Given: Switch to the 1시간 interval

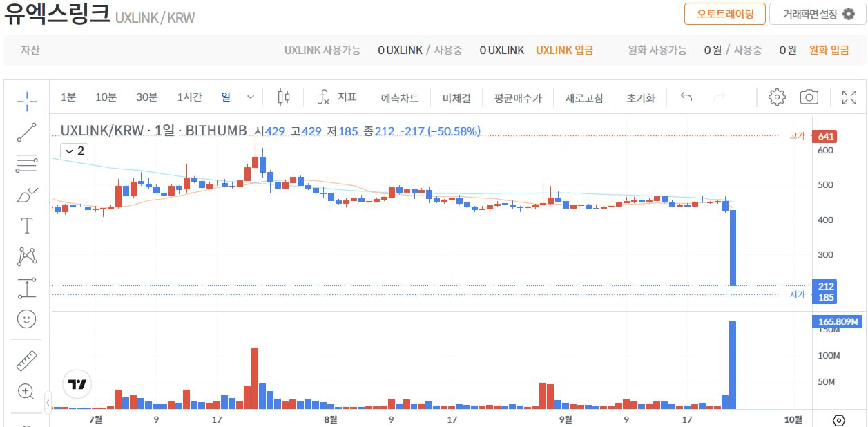Looking at the screenshot, I should tap(190, 97).
